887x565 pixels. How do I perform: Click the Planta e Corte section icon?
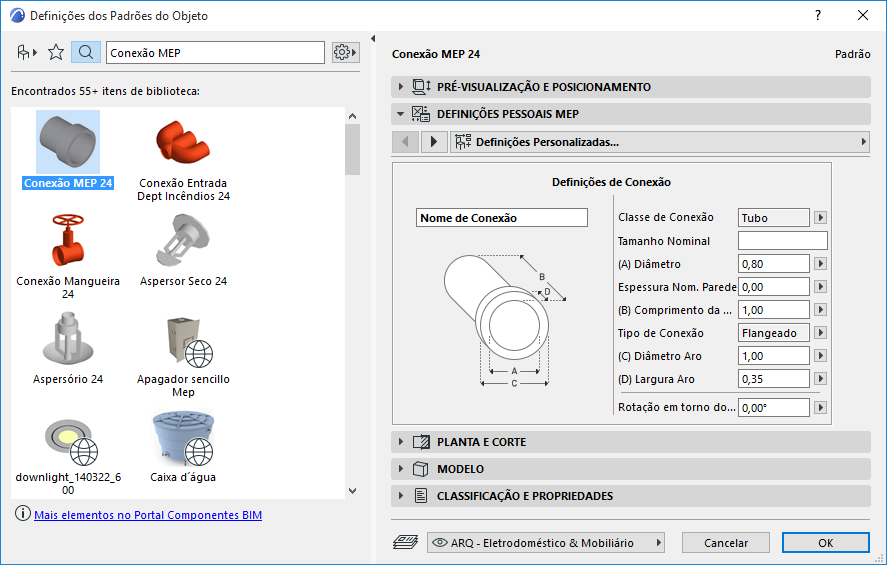(x=421, y=442)
